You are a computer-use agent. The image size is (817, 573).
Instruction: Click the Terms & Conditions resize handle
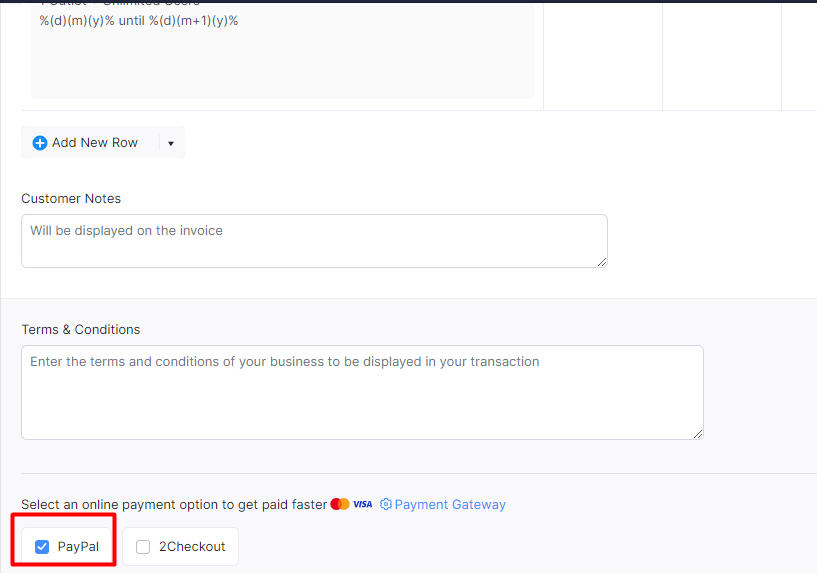point(698,433)
